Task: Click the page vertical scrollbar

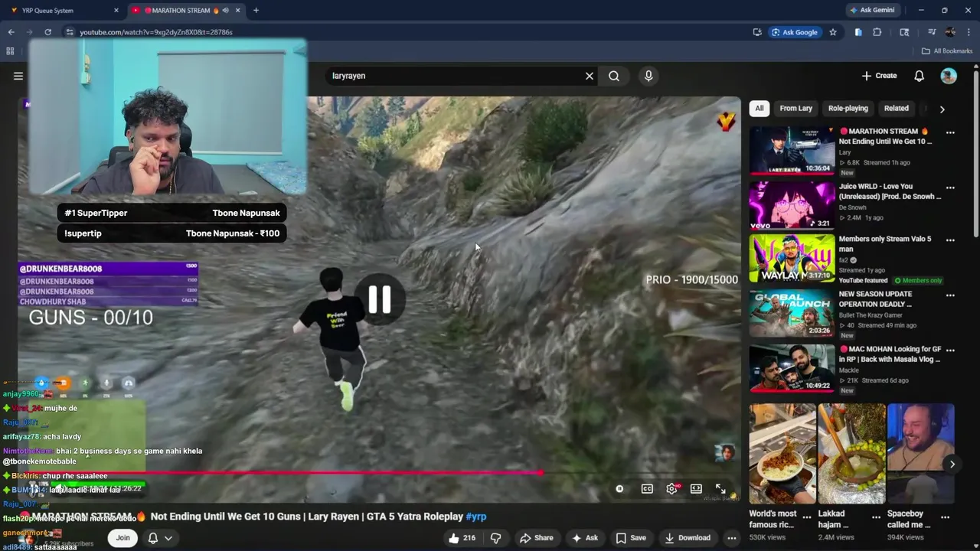Action: click(975, 153)
